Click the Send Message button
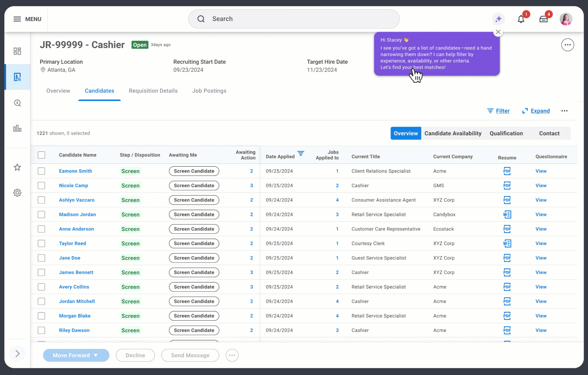Screen dimensions: 588x375 point(190,355)
